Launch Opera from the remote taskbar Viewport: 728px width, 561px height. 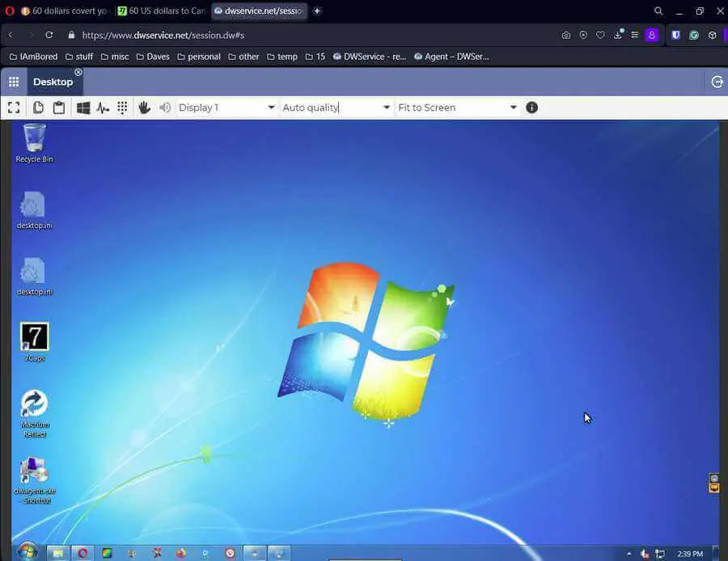83,553
